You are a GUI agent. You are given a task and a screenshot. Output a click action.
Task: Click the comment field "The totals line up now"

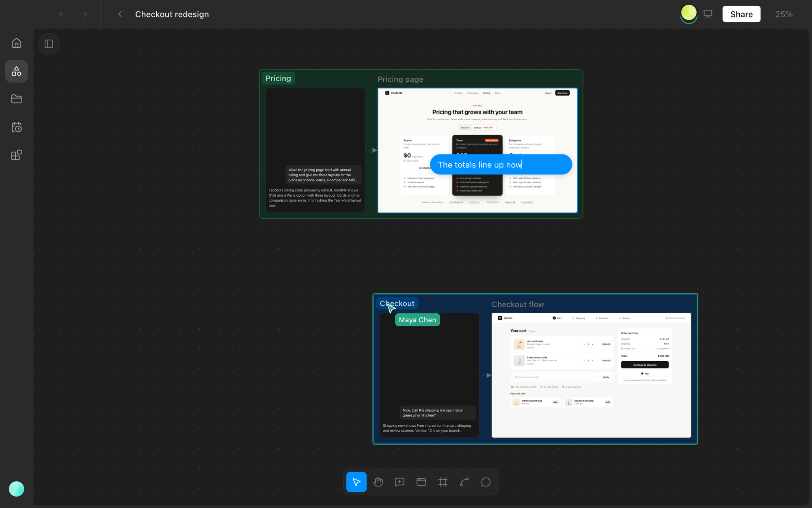501,165
